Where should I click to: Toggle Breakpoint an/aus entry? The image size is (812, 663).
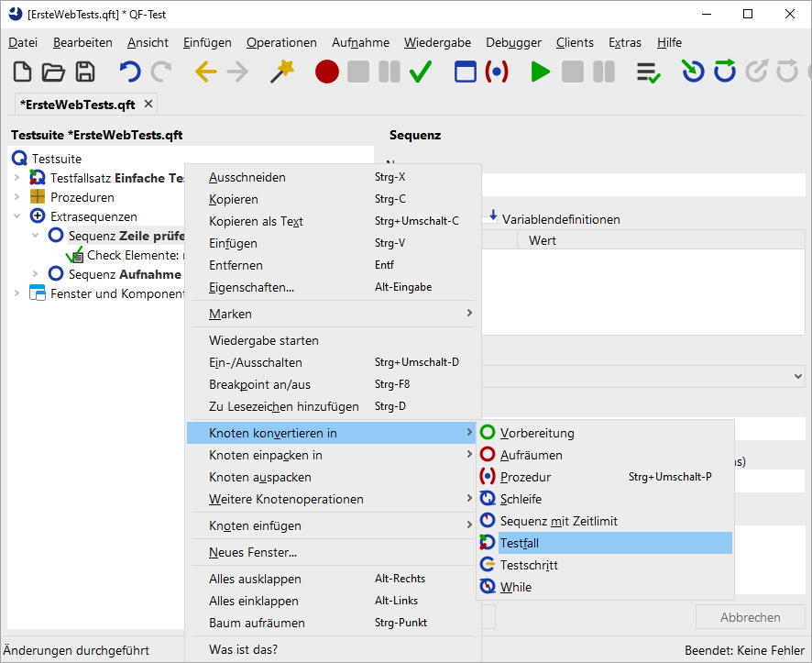(x=333, y=384)
